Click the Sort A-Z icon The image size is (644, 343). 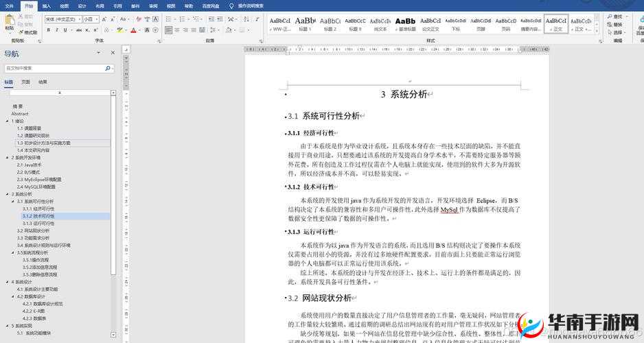coord(246,19)
